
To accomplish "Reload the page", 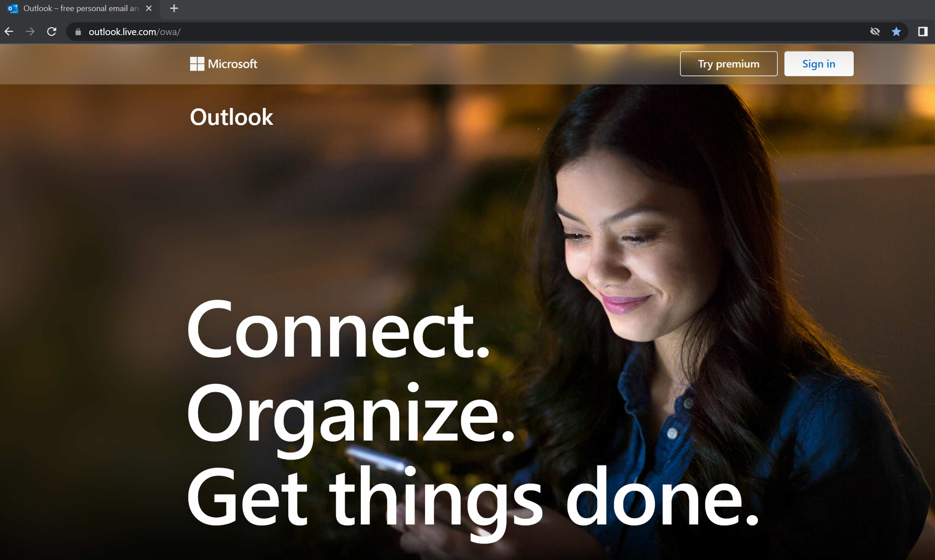I will tap(52, 32).
